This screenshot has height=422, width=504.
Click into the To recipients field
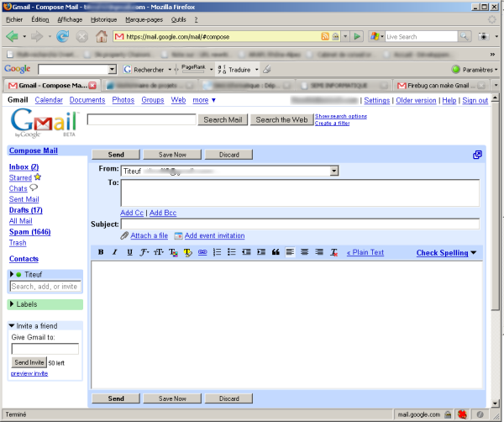pyautogui.click(x=300, y=193)
